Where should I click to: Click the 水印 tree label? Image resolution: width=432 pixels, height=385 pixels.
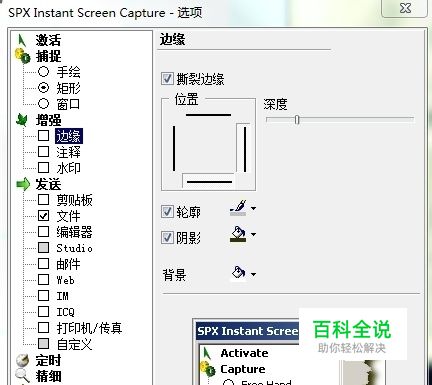pyautogui.click(x=69, y=168)
